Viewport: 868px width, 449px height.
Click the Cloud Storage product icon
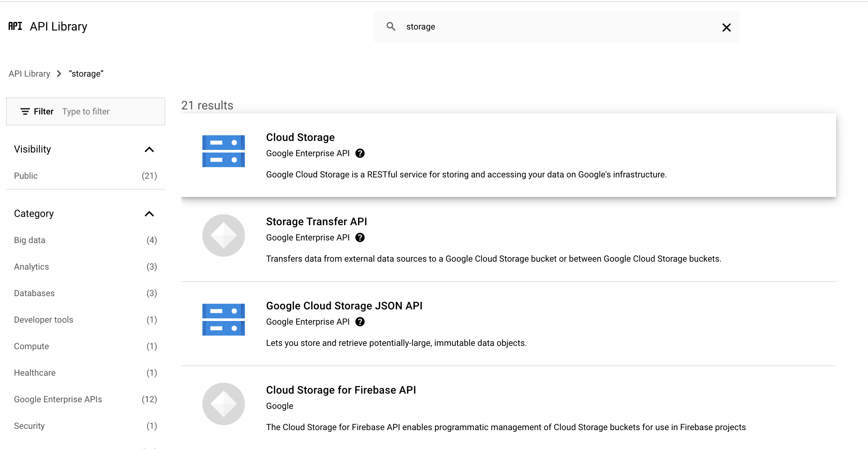point(223,151)
